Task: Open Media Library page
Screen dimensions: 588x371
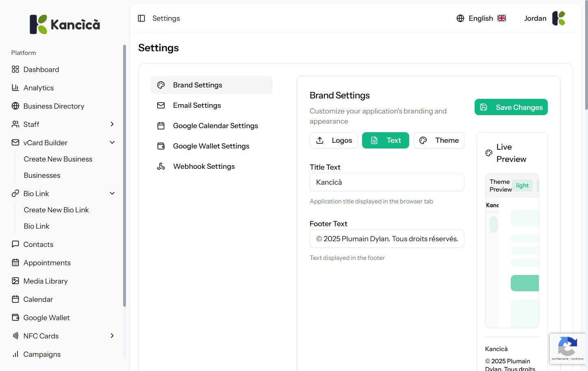Action: (x=45, y=281)
